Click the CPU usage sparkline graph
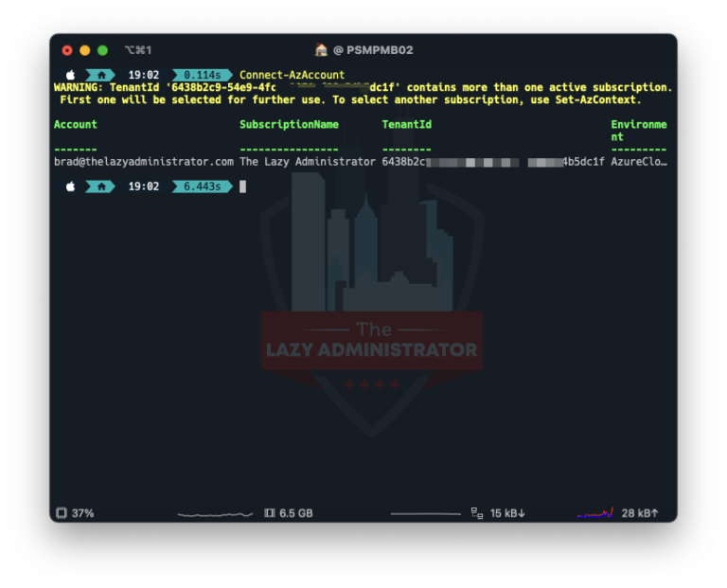The image size is (727, 588). (215, 514)
